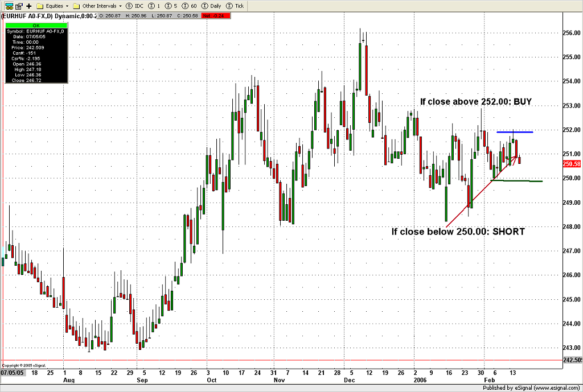Click the green-yellow link icon in toolbar
This screenshot has height=392, width=583.
click(9, 6)
